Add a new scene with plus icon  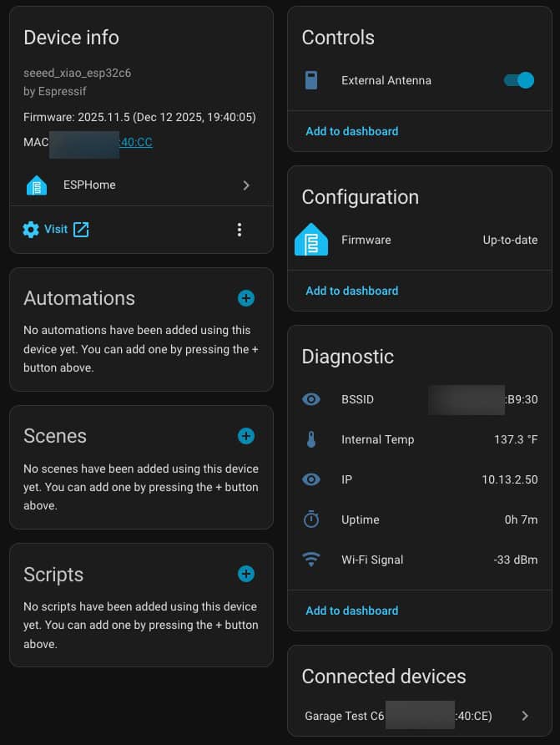pyautogui.click(x=246, y=436)
